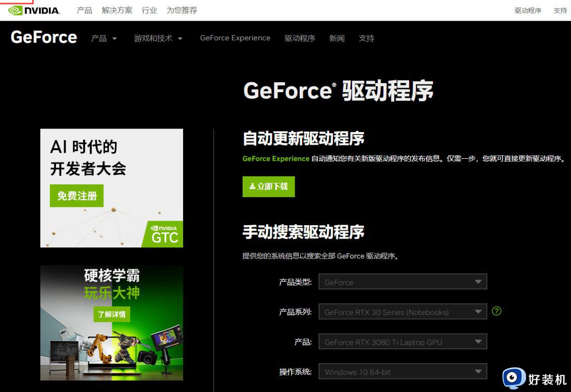
Task: Open the 游戏和技术 menu
Action: pyautogui.click(x=158, y=38)
